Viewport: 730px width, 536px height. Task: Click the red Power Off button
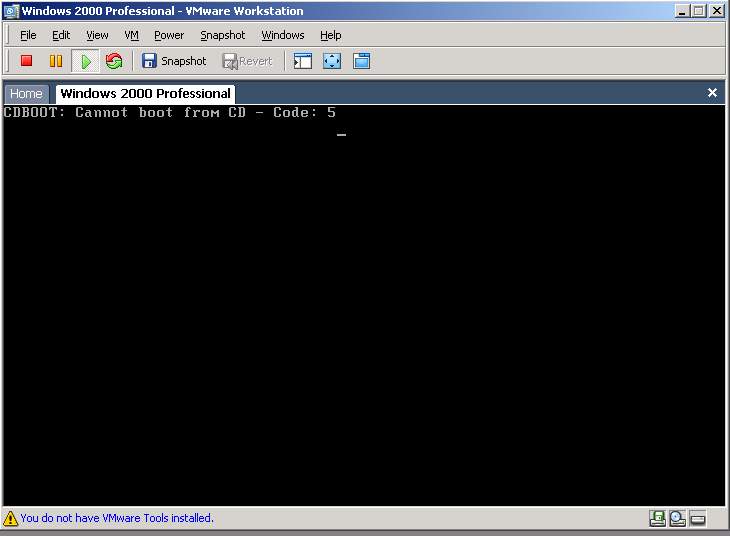(x=27, y=61)
